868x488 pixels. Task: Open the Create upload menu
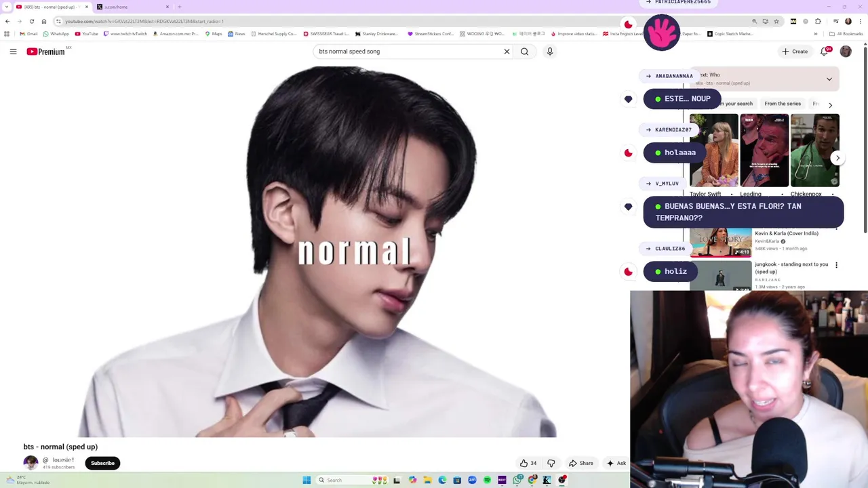[x=795, y=52]
